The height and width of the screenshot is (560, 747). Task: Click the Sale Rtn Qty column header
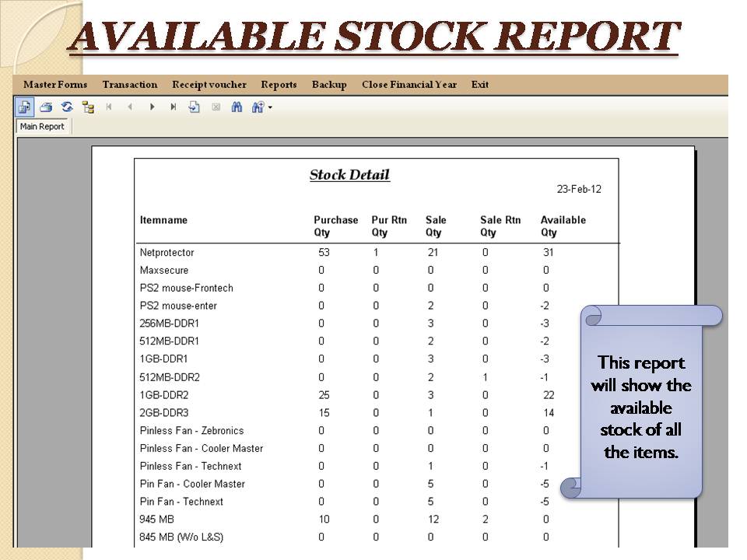click(x=500, y=226)
